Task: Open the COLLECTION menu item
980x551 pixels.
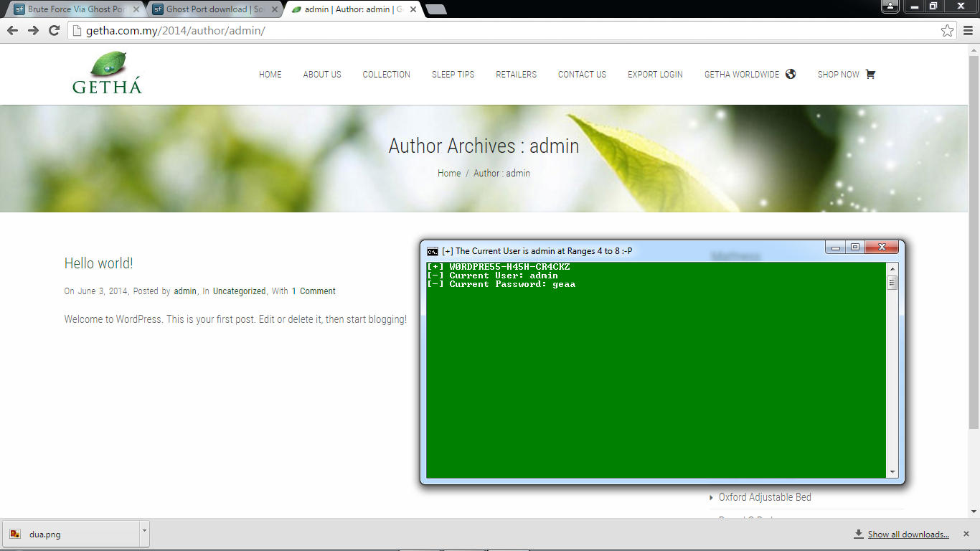Action: (387, 75)
